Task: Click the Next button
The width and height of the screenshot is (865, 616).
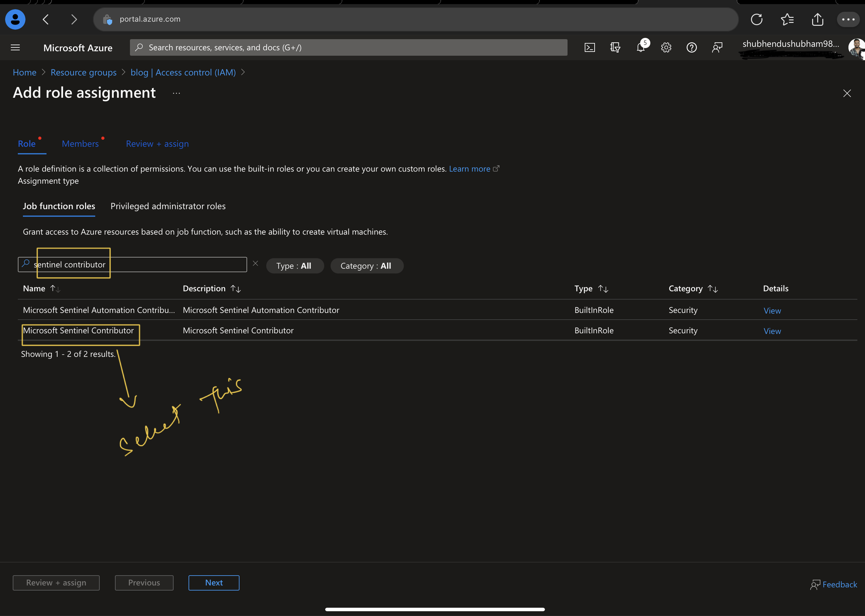Action: [214, 583]
